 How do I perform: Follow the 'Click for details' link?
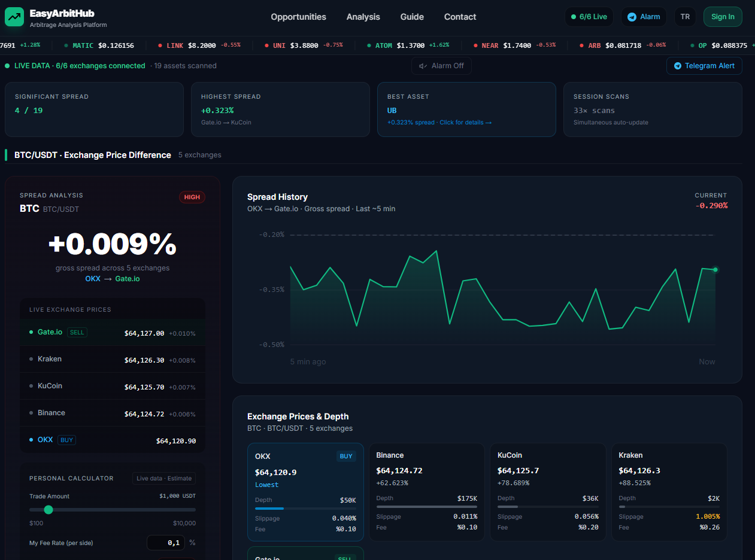(x=465, y=123)
